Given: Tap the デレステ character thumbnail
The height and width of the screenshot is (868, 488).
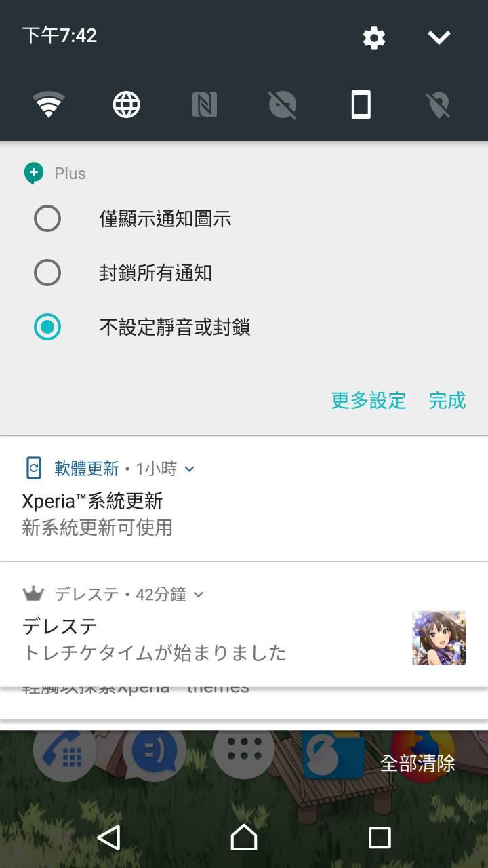Looking at the screenshot, I should [x=439, y=638].
